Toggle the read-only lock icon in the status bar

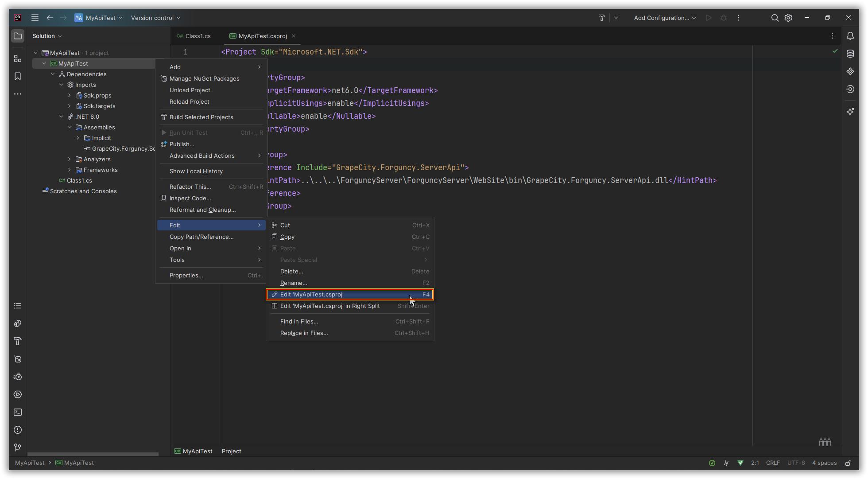click(848, 463)
